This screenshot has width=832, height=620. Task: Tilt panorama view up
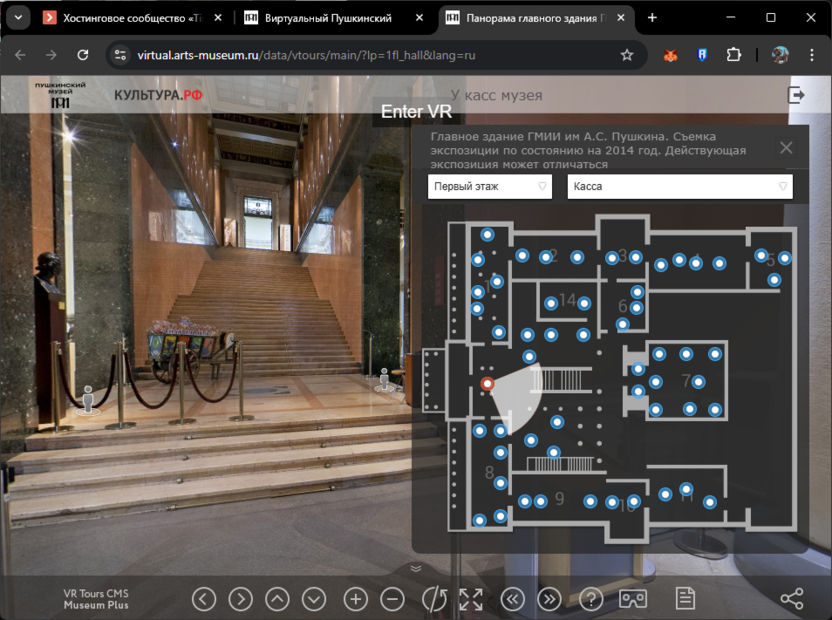pyautogui.click(x=277, y=599)
